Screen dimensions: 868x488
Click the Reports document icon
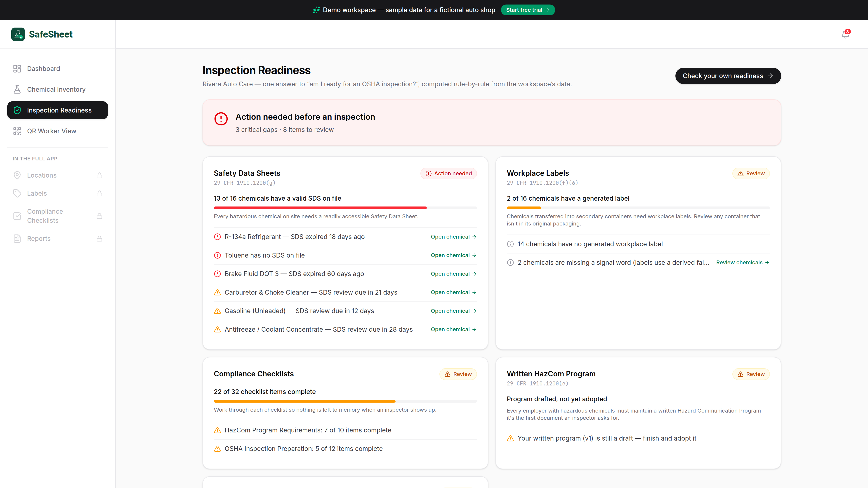[x=17, y=238]
